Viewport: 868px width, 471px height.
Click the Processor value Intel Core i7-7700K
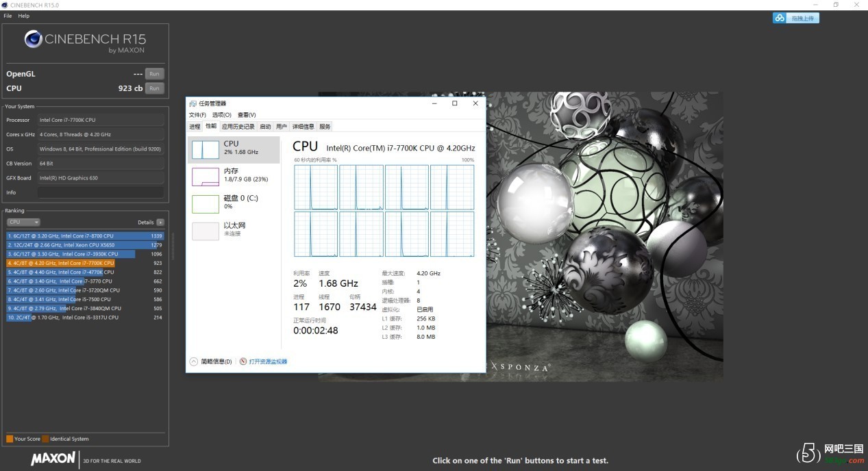(101, 120)
